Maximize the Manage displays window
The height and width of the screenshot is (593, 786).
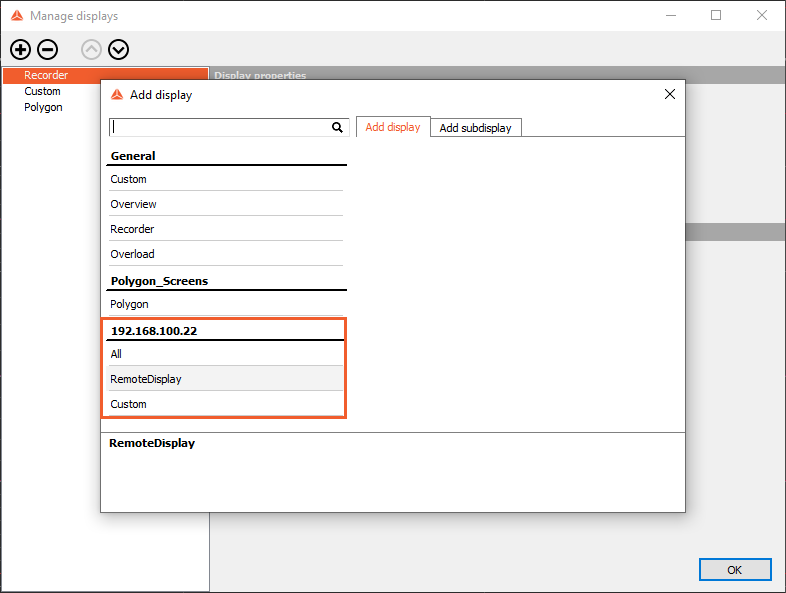coord(716,16)
